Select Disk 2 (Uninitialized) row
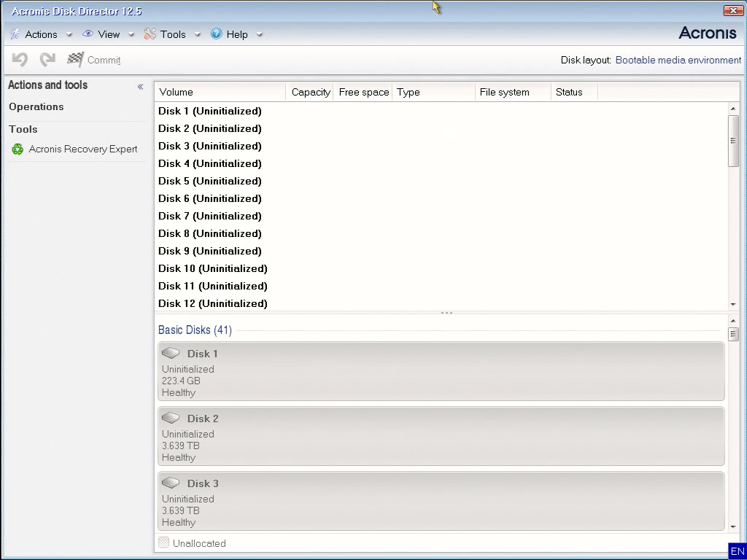 pyautogui.click(x=441, y=128)
